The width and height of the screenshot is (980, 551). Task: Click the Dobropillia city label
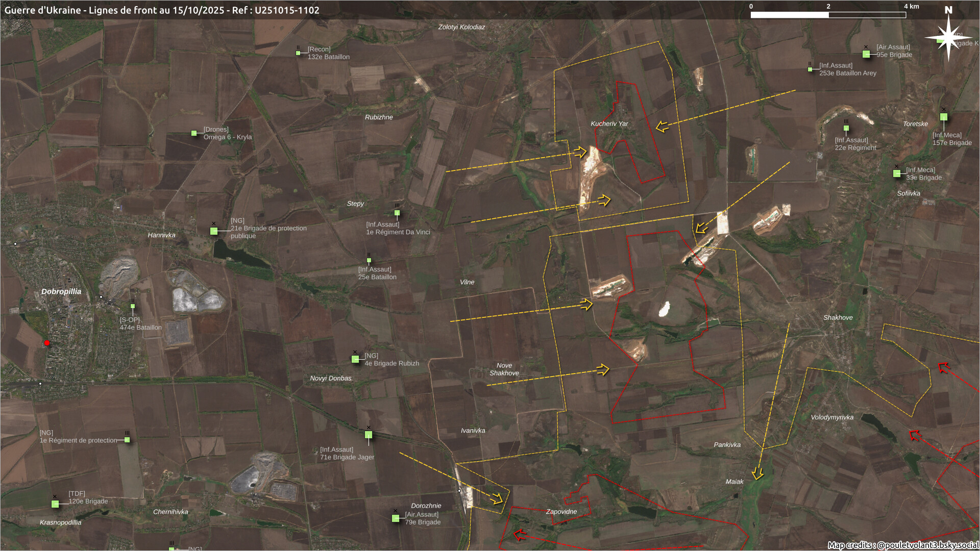tap(61, 292)
